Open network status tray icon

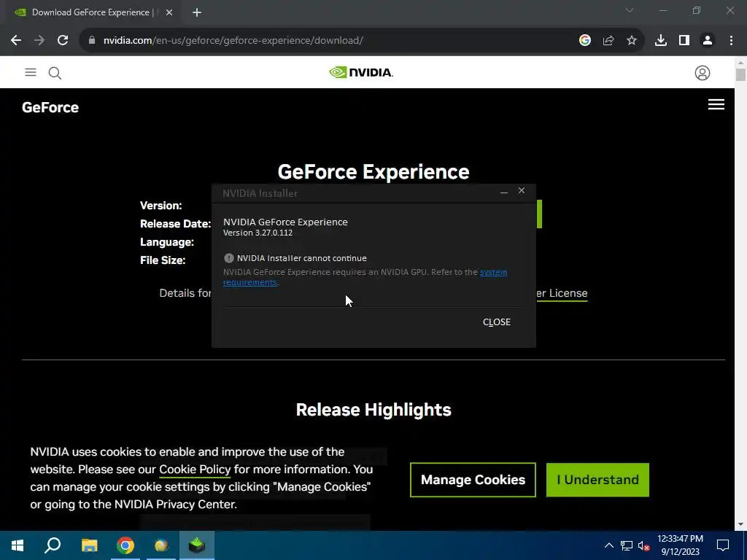tap(627, 545)
